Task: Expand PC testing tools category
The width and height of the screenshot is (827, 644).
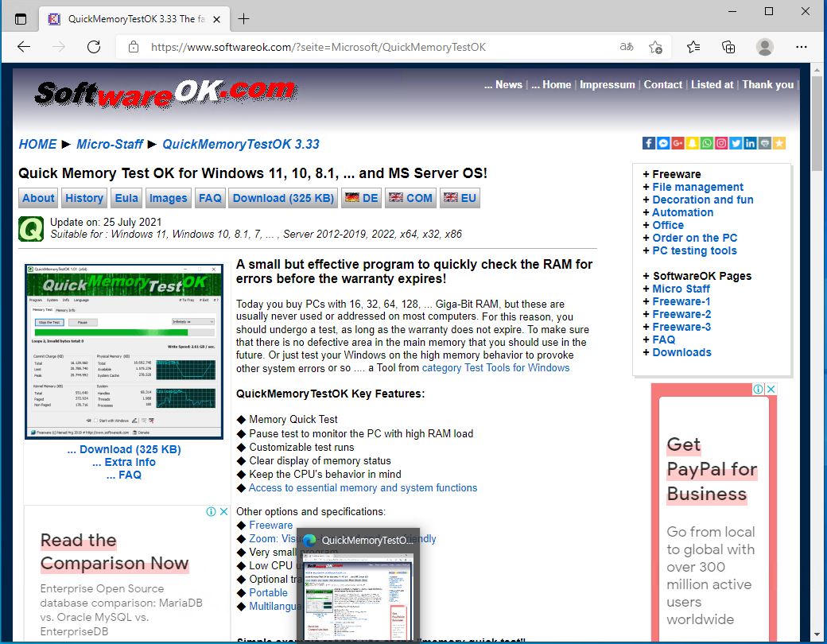Action: pos(694,250)
